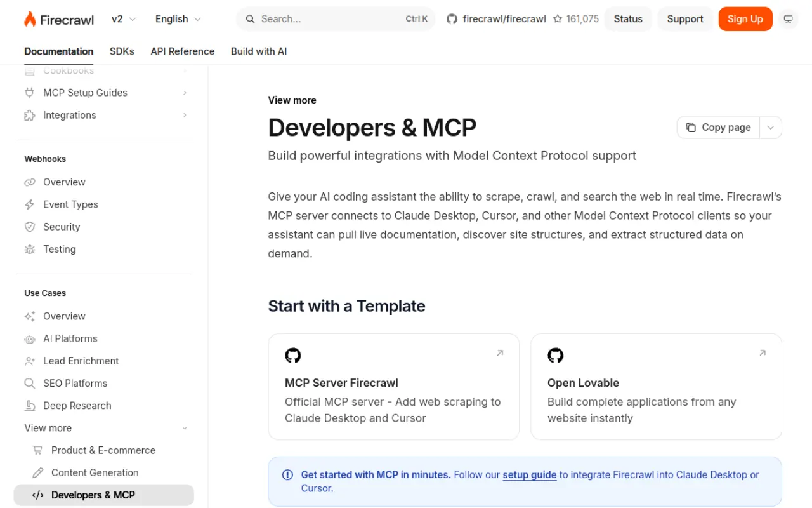Click external arrow on Open Lovable card
The height and width of the screenshot is (508, 812).
[x=763, y=353]
